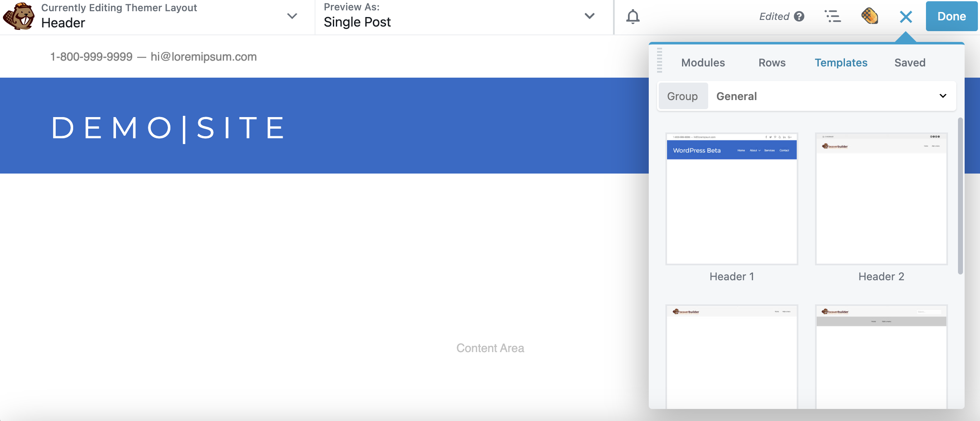This screenshot has width=980, height=421.
Task: Switch to the Modules tab
Action: point(703,63)
